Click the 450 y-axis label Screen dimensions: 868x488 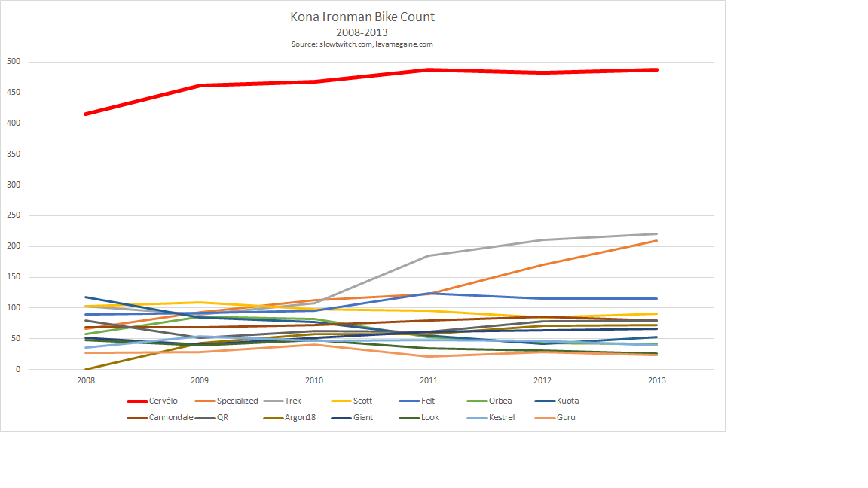(x=14, y=93)
